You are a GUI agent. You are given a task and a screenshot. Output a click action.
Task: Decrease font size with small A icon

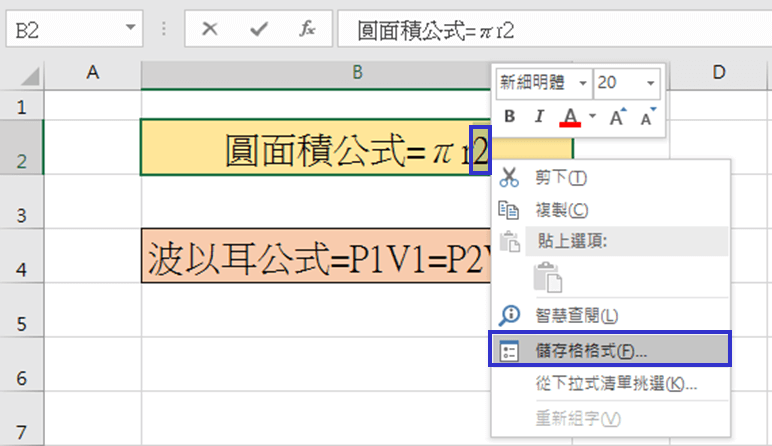[x=646, y=117]
